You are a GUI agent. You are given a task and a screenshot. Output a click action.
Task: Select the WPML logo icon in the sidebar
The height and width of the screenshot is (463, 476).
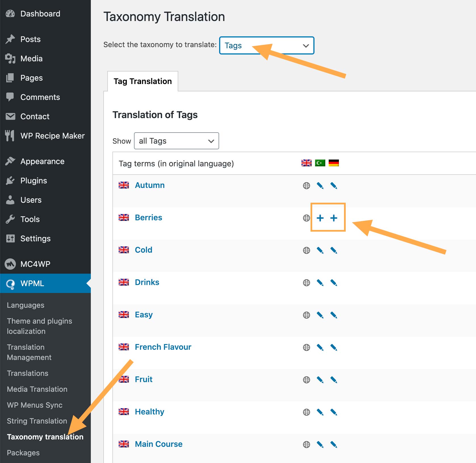coord(10,284)
